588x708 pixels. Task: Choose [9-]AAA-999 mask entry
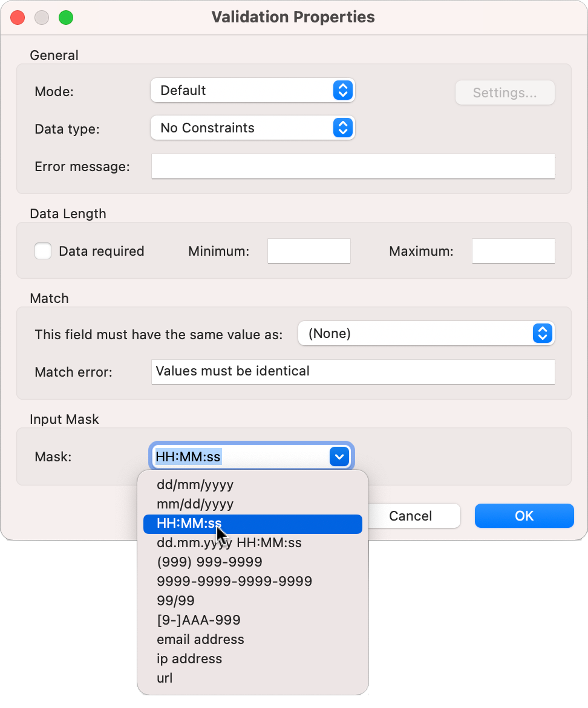click(198, 620)
